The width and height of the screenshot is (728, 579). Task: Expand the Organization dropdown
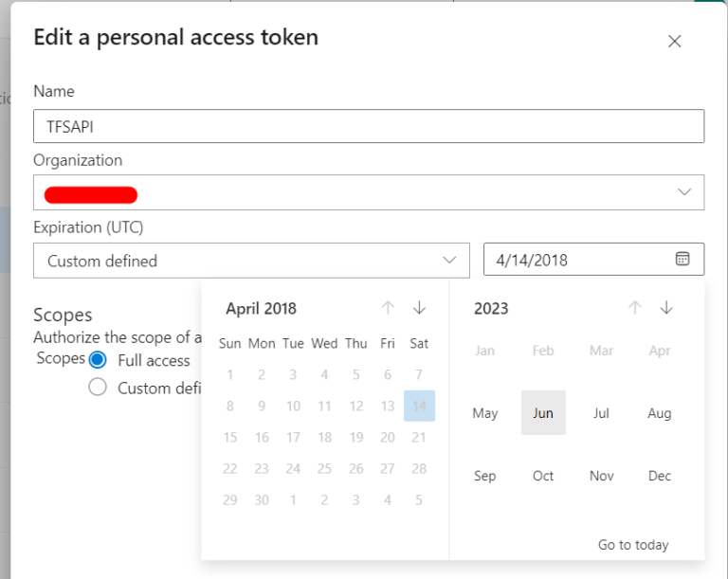(x=684, y=192)
